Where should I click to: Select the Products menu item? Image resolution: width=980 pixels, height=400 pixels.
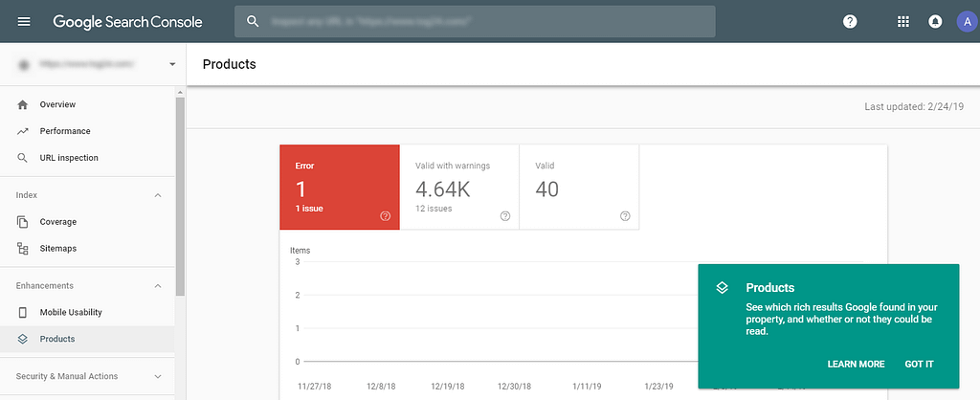pyautogui.click(x=87, y=340)
